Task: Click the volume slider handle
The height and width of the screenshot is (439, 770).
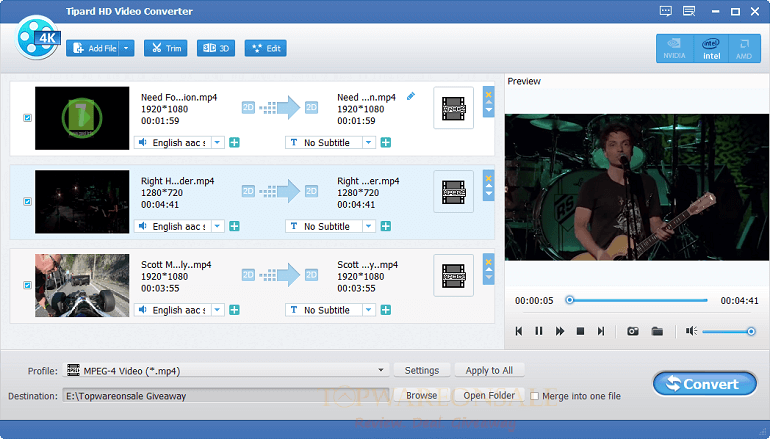Action: click(751, 331)
